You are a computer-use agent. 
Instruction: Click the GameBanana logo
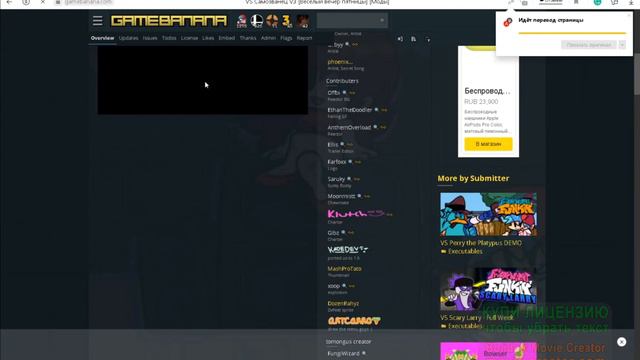[x=169, y=21]
